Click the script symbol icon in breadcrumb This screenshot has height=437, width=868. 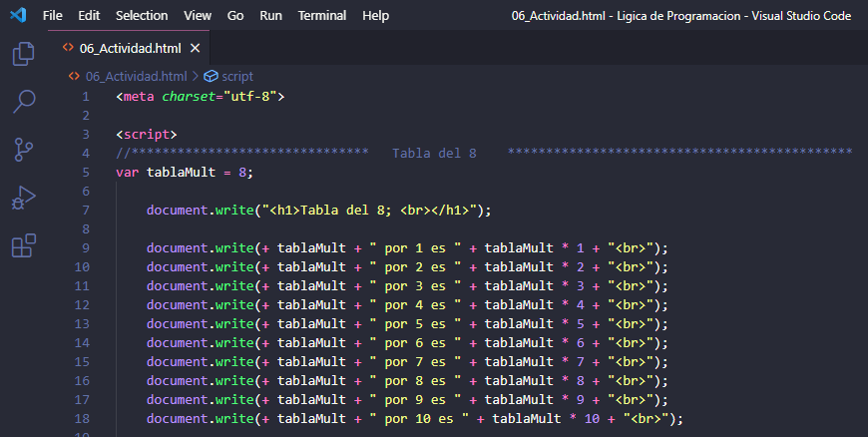point(210,76)
